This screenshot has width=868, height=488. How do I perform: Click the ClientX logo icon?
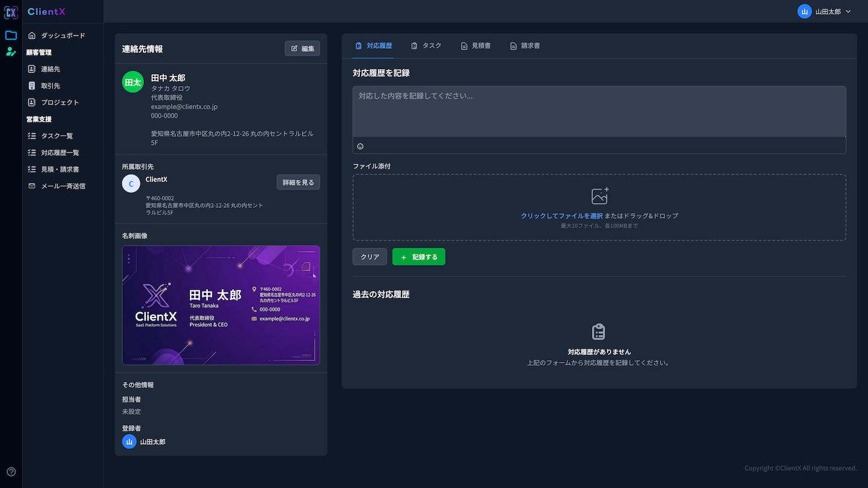pos(10,11)
